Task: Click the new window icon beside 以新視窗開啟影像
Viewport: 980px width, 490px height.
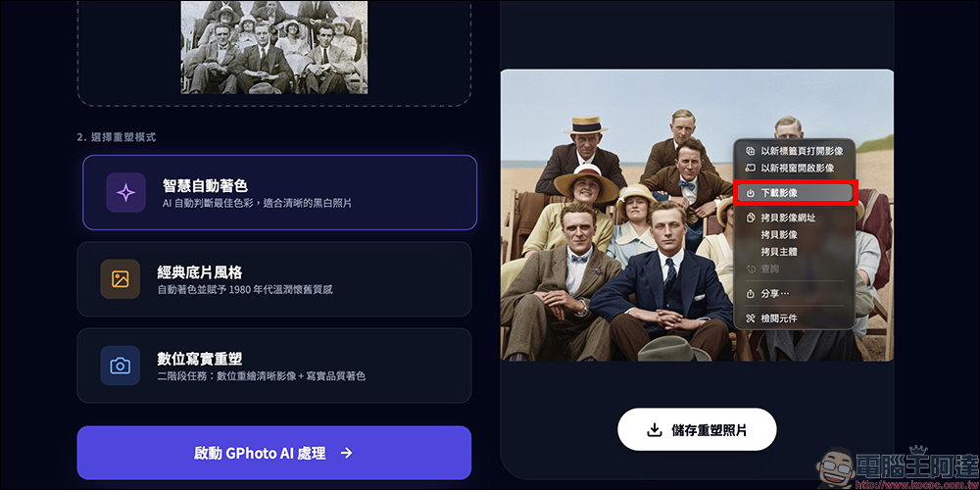Action: pos(751,168)
